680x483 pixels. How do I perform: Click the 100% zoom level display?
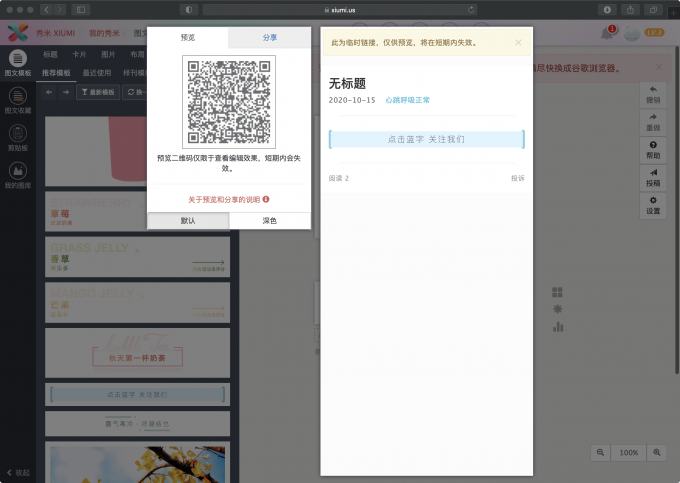(629, 452)
